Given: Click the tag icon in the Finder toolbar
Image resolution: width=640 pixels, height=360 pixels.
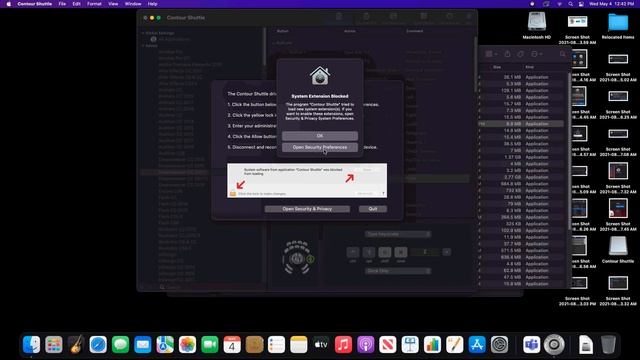Looking at the screenshot, I should point(520,54).
